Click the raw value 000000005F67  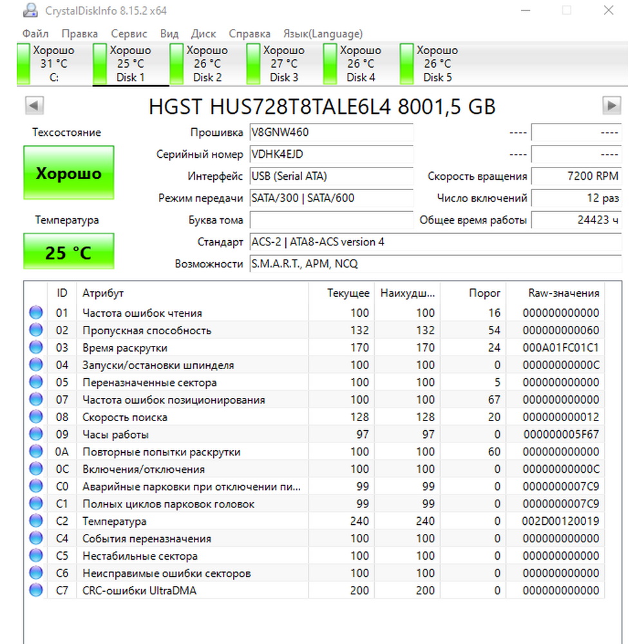(x=561, y=434)
